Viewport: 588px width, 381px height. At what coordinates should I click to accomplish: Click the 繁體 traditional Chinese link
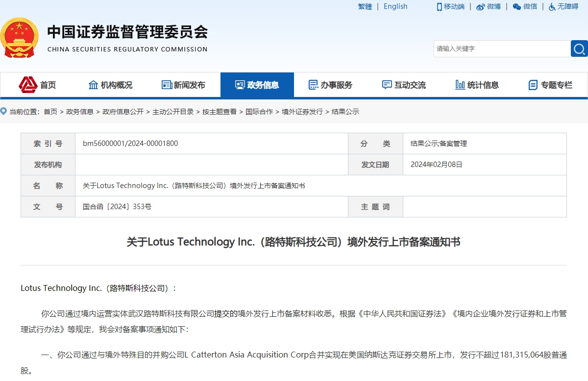[365, 6]
